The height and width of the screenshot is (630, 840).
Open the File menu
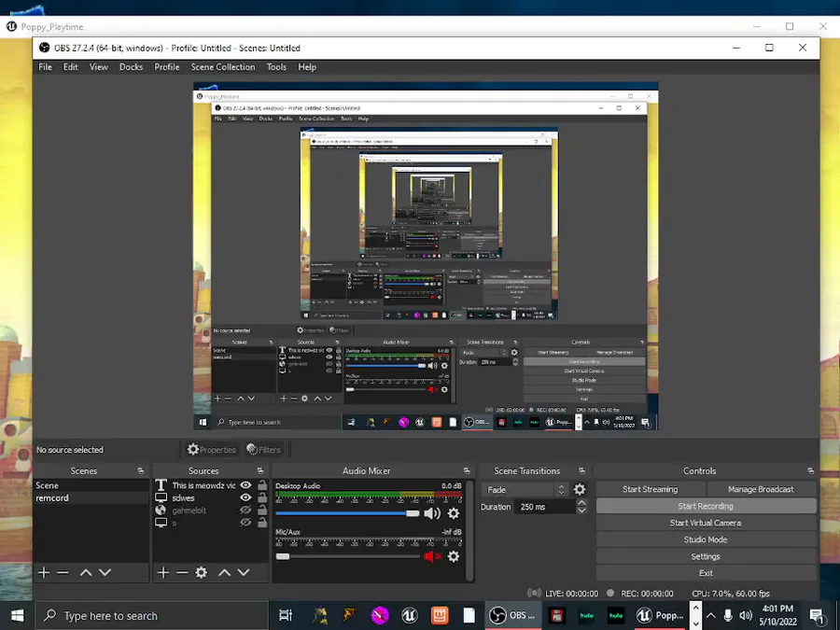point(46,67)
